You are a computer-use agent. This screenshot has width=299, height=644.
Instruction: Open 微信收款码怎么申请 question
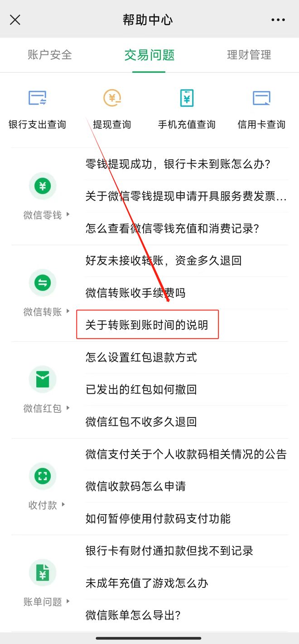click(135, 486)
